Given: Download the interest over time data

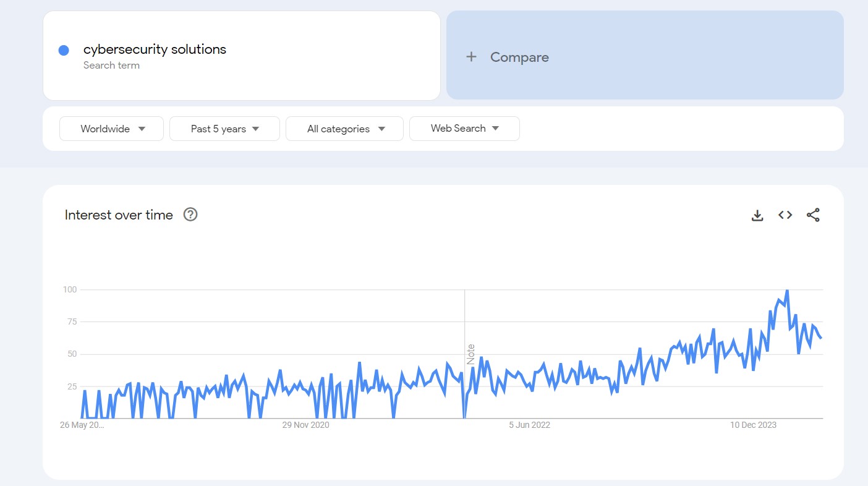Looking at the screenshot, I should pyautogui.click(x=757, y=215).
